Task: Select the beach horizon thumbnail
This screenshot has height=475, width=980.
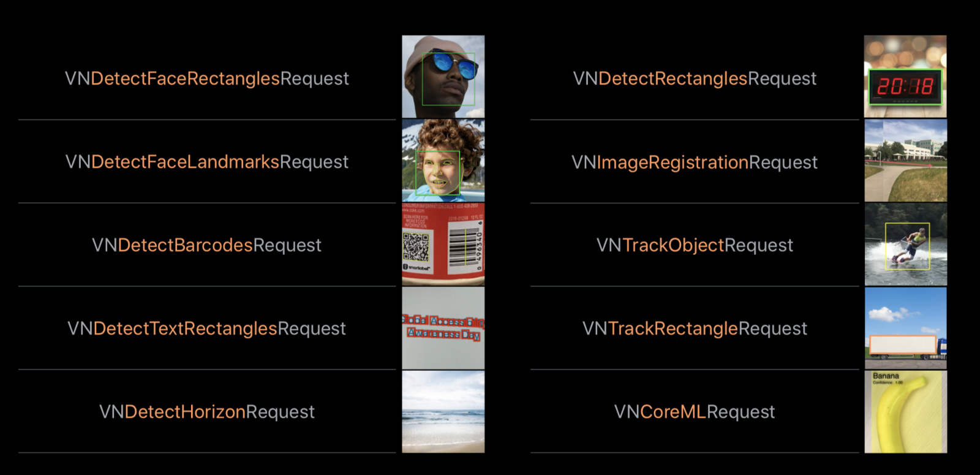Action: click(x=443, y=411)
